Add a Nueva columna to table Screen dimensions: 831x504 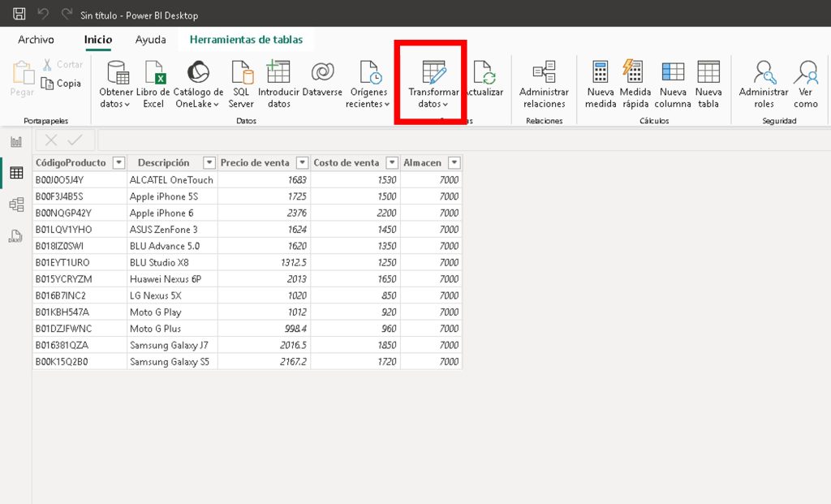(x=673, y=84)
